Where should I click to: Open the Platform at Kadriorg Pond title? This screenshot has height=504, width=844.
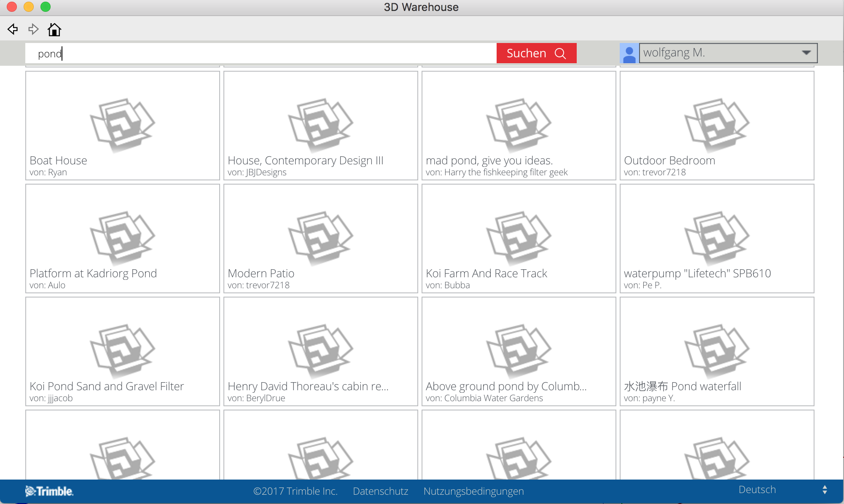93,273
